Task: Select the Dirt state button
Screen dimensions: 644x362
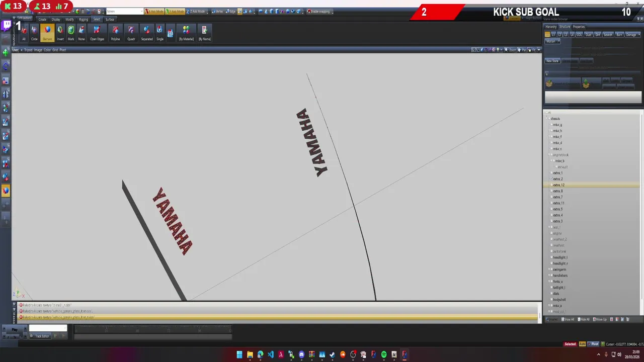Action: (x=598, y=35)
